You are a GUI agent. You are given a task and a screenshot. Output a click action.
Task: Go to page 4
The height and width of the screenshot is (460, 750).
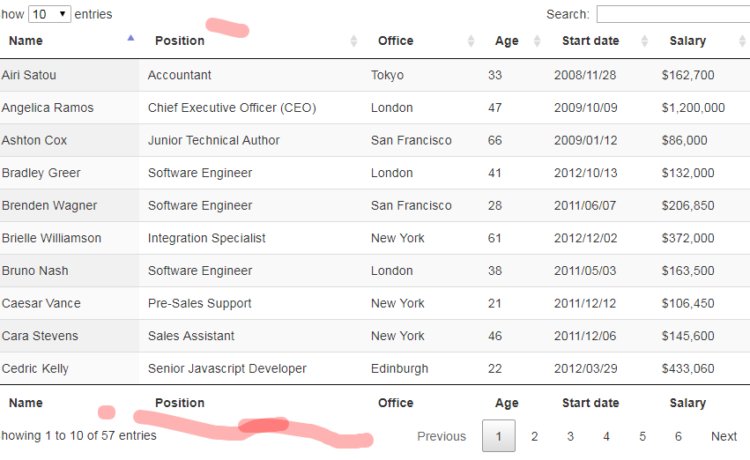[x=606, y=436]
